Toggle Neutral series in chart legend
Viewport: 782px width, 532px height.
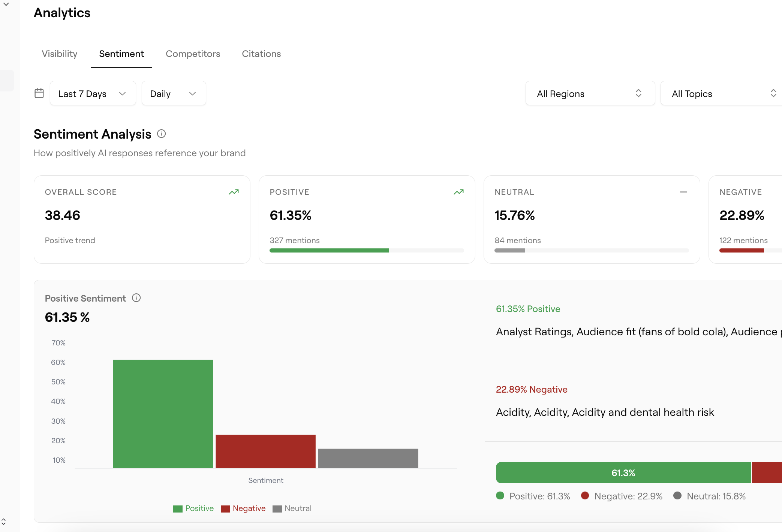(x=292, y=508)
